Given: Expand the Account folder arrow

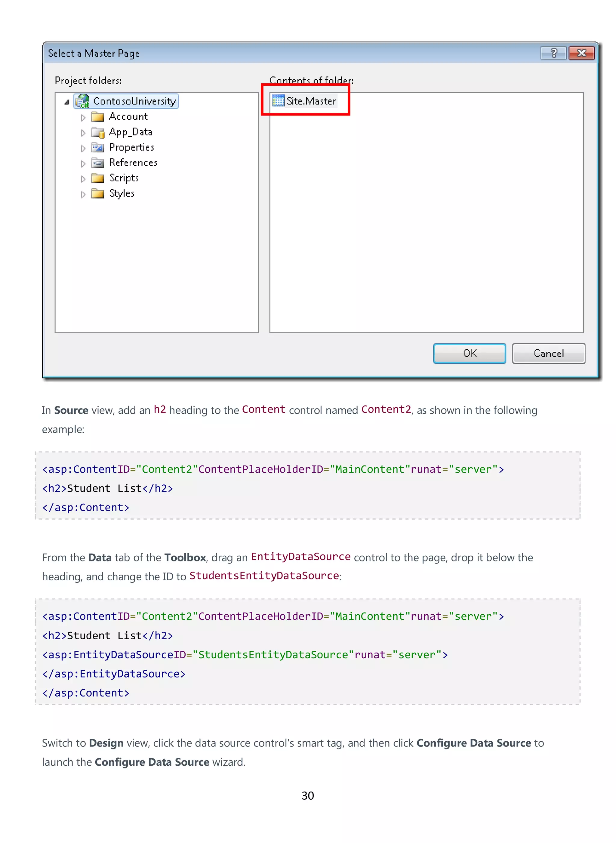Looking at the screenshot, I should tap(83, 118).
